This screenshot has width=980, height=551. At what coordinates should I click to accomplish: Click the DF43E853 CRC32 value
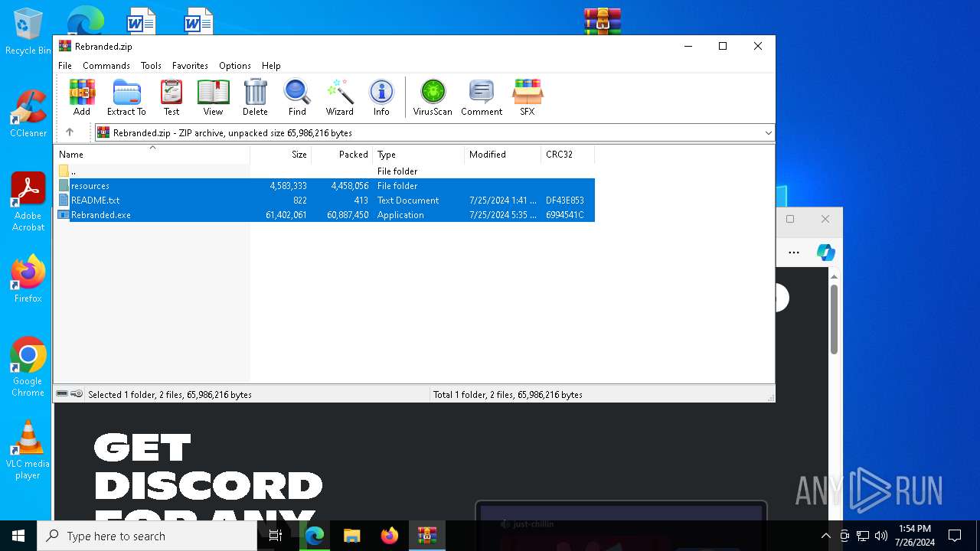pyautogui.click(x=565, y=201)
